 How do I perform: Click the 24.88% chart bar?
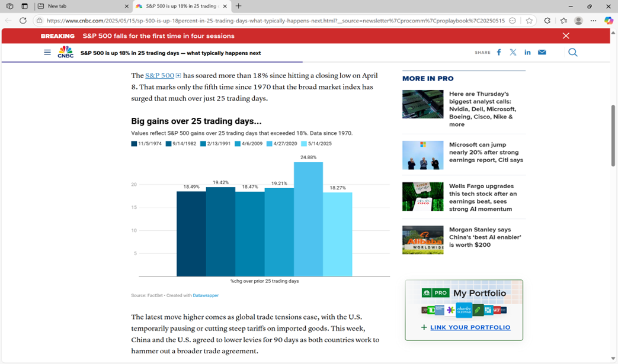coord(308,219)
